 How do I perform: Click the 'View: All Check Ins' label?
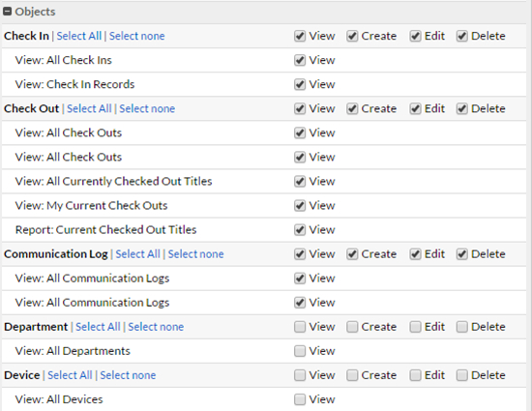click(x=64, y=60)
